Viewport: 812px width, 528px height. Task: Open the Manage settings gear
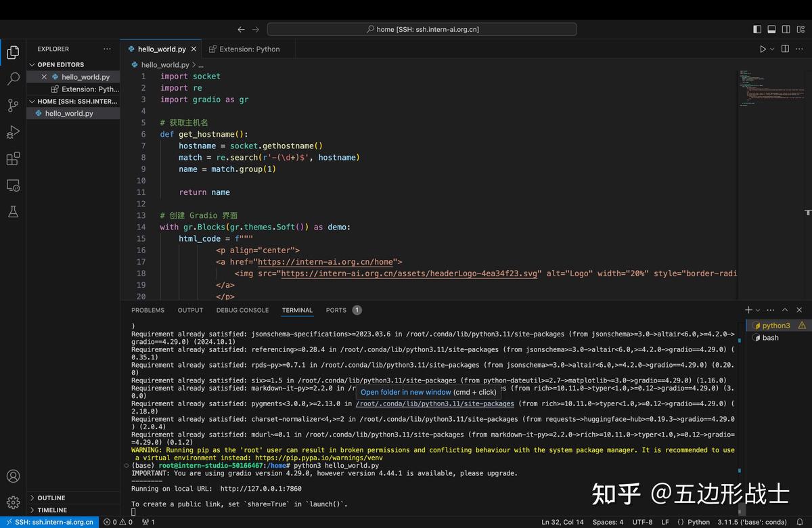pyautogui.click(x=13, y=502)
